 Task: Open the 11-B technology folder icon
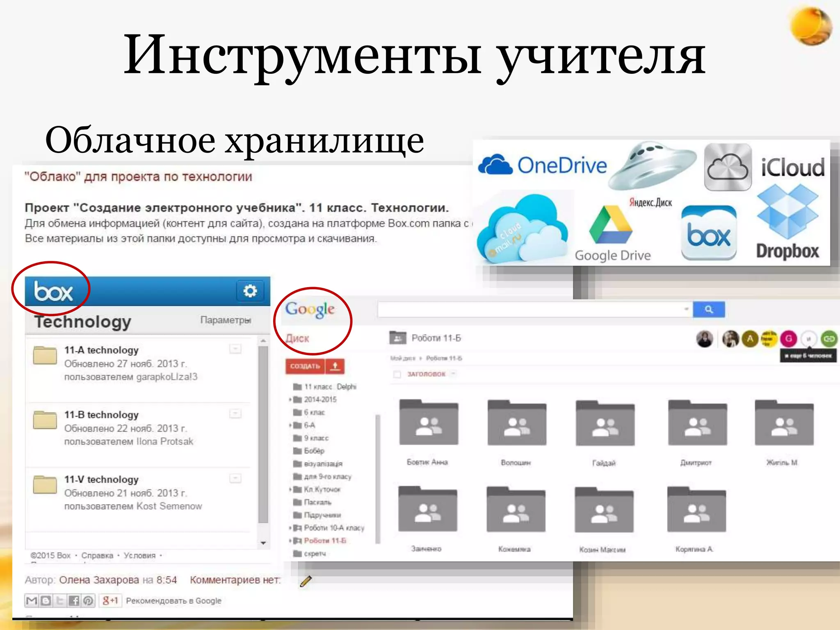(x=45, y=420)
